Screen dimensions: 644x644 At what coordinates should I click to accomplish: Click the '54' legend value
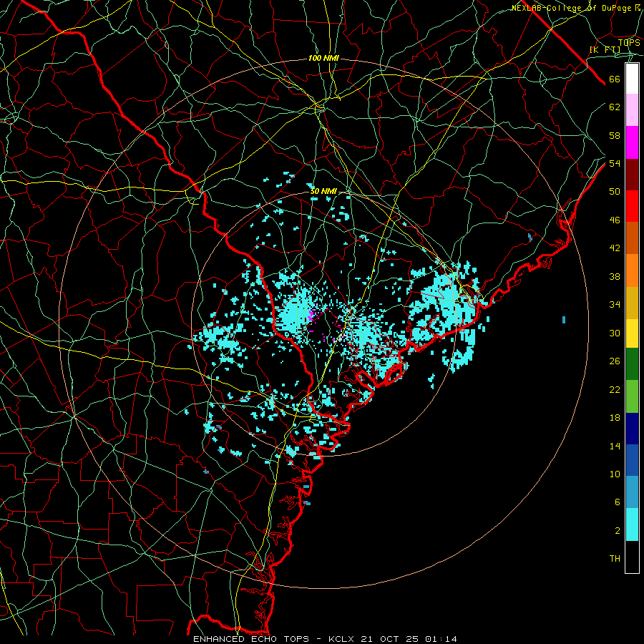615,163
